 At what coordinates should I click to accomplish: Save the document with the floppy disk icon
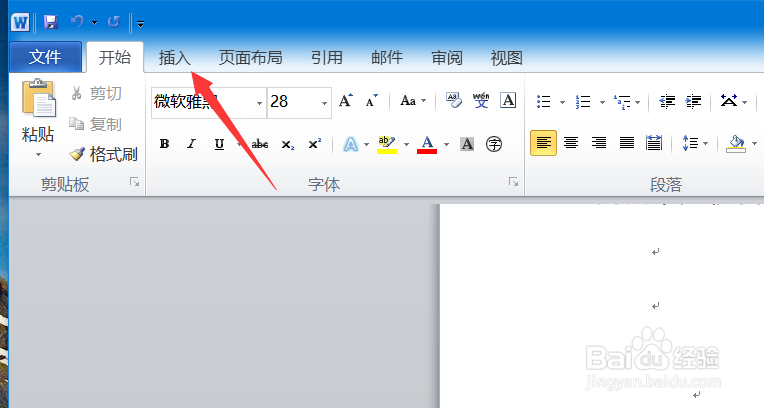click(x=51, y=22)
